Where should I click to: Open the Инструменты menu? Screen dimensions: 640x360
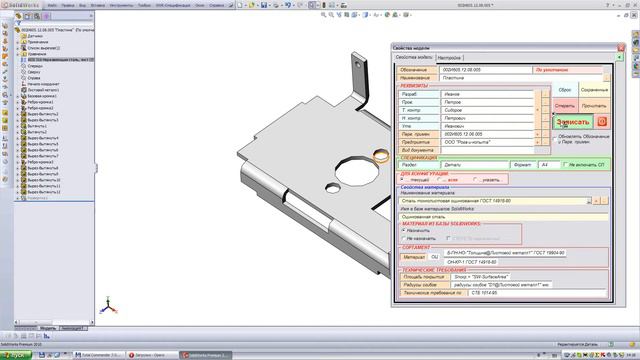(x=121, y=6)
